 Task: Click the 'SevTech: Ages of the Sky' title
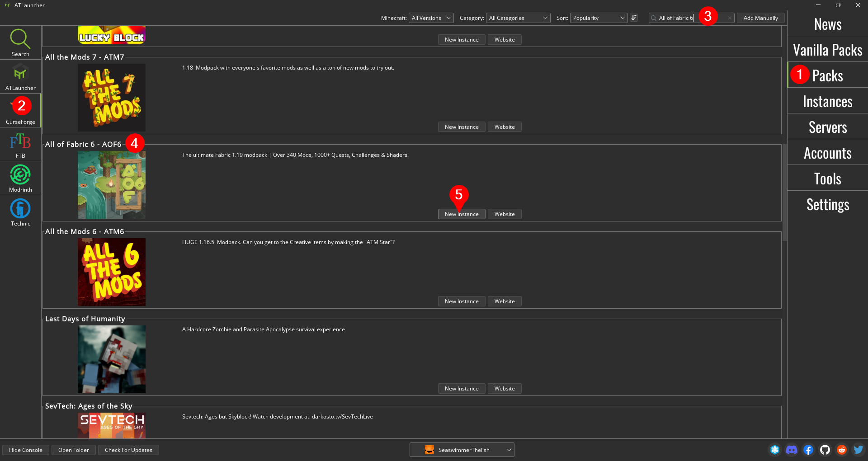pyautogui.click(x=89, y=406)
